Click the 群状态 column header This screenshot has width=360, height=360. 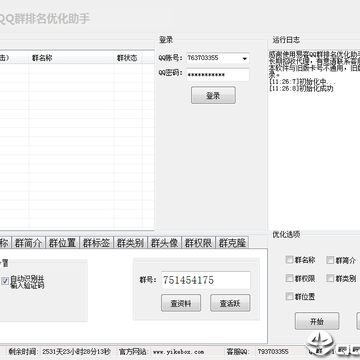(128, 58)
